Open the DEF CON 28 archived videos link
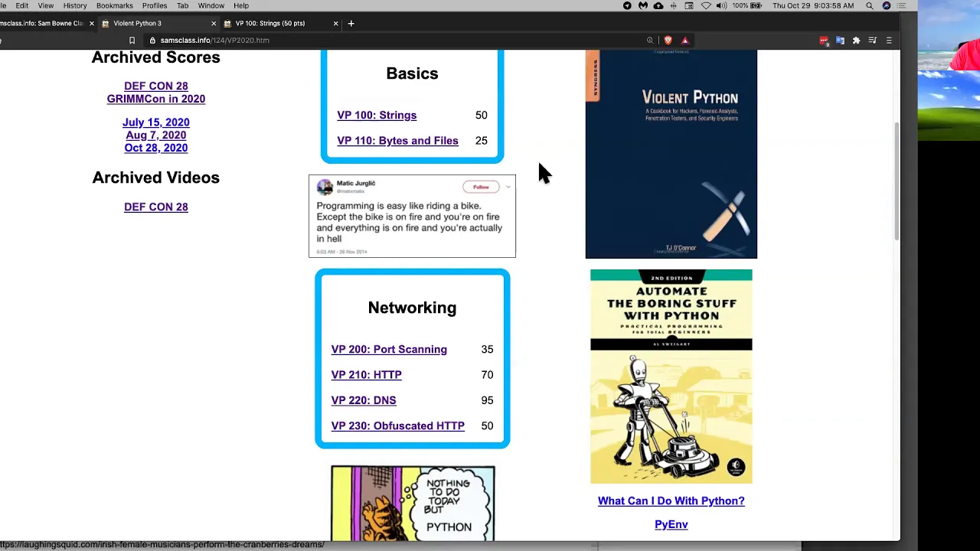This screenshot has width=980, height=551. click(x=156, y=207)
